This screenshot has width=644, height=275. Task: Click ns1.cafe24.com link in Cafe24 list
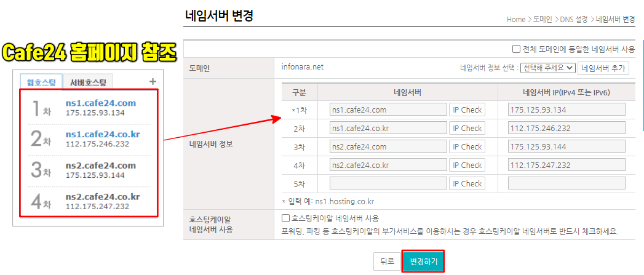pyautogui.click(x=101, y=103)
